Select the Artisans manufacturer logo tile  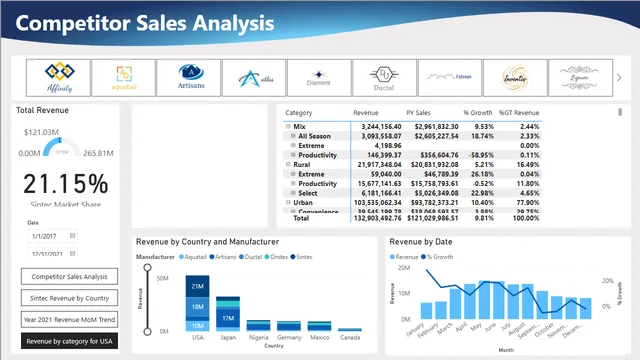(189, 78)
